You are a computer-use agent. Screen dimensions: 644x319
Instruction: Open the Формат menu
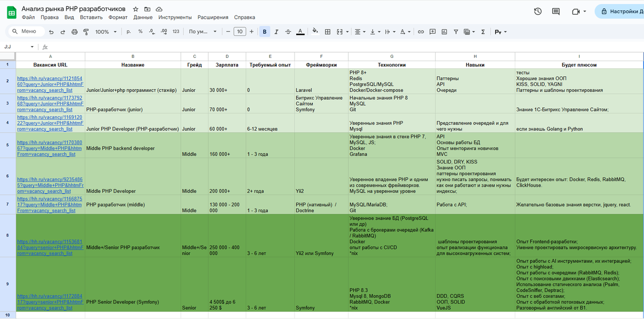click(118, 17)
